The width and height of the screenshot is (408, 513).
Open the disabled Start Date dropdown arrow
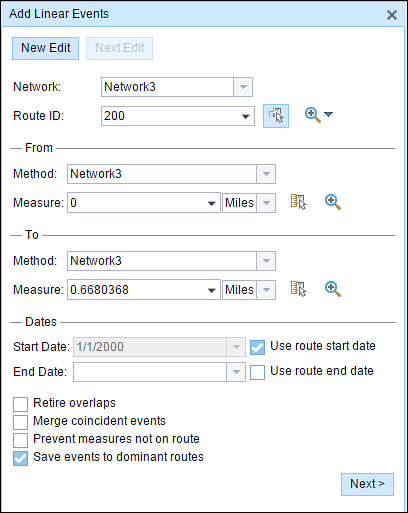click(x=236, y=347)
